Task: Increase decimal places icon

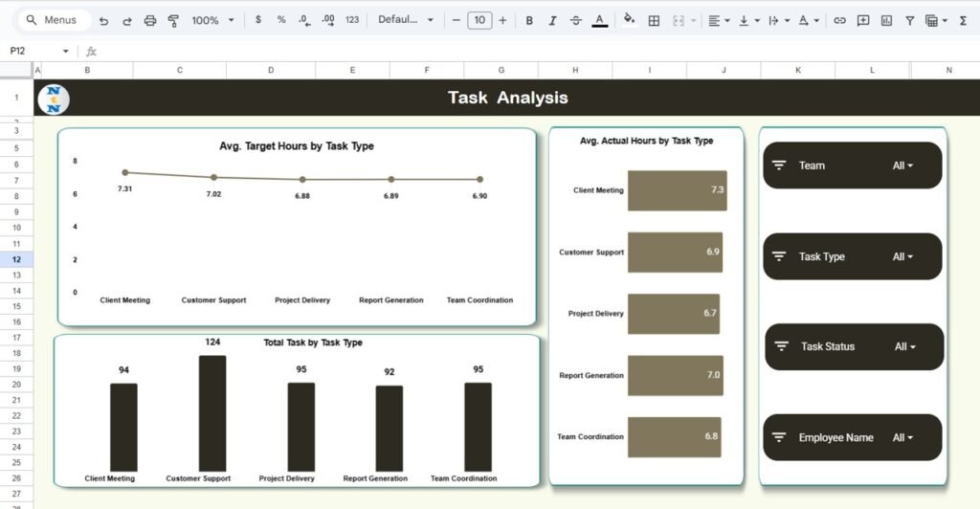Action: click(x=328, y=20)
